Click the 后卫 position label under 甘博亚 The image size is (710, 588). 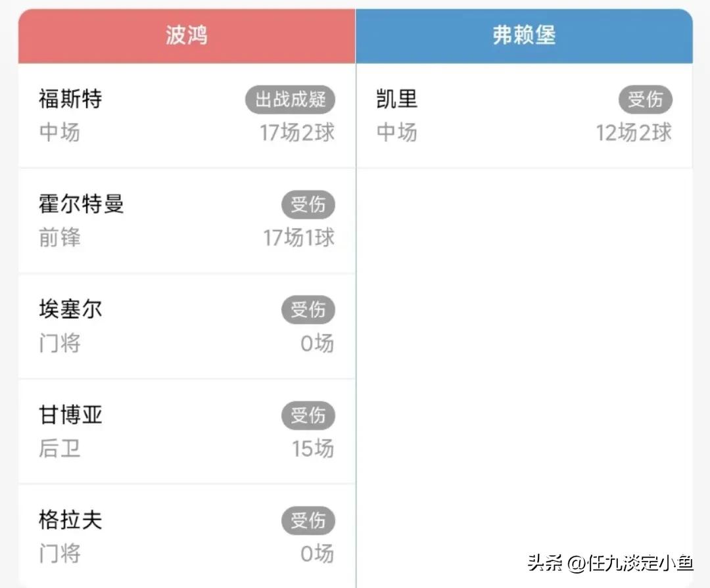(x=59, y=449)
